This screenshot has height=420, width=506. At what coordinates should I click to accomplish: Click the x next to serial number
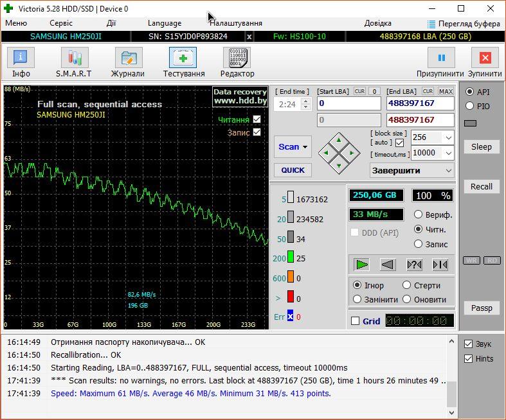pos(249,37)
